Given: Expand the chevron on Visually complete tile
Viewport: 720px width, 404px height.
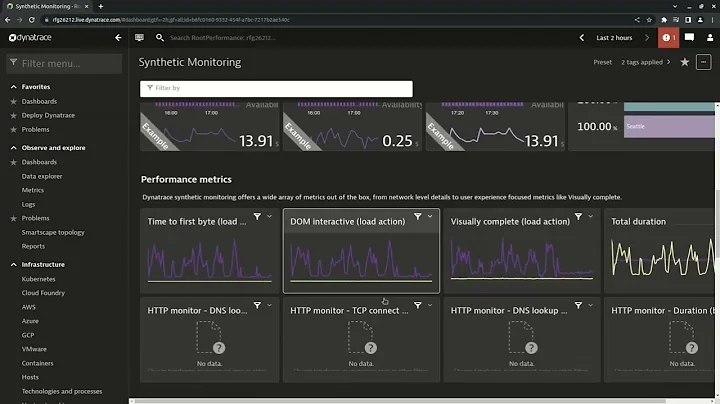Looking at the screenshot, I should [x=591, y=216].
